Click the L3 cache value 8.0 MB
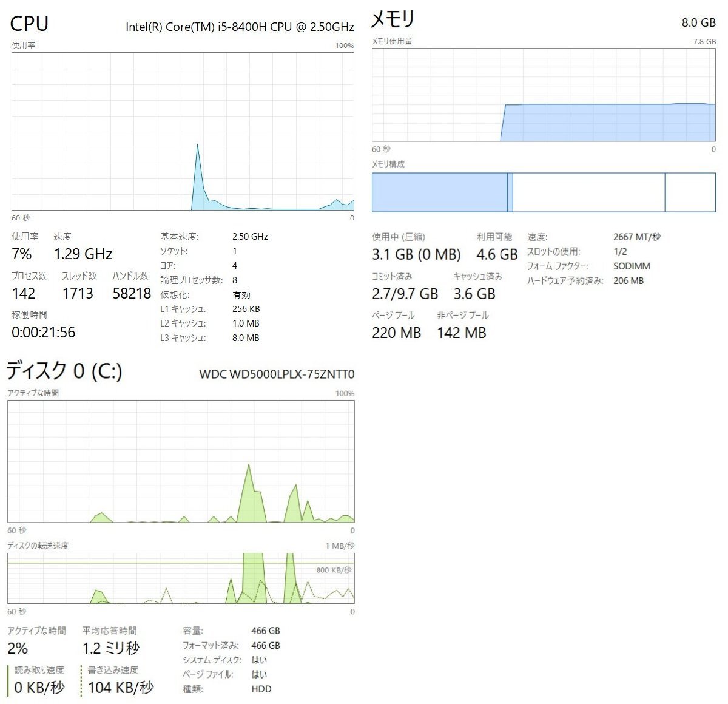The width and height of the screenshot is (728, 704). coord(246,338)
